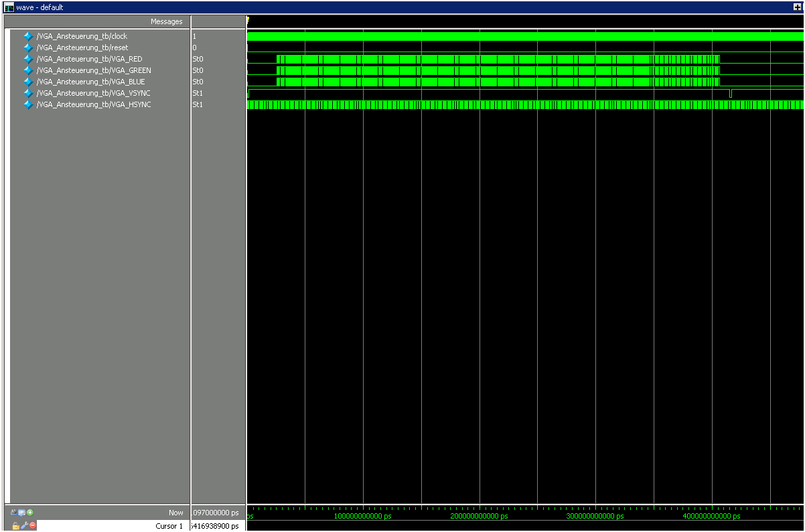Click the VGA_HSYNC value St1
The width and height of the screenshot is (805, 532).
pos(198,104)
